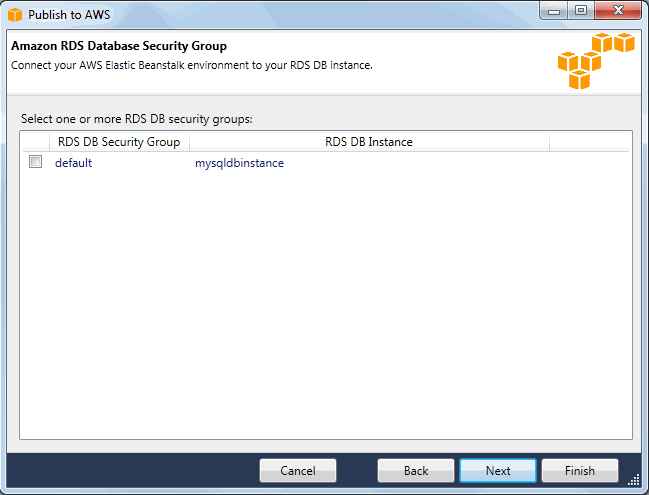This screenshot has height=495, width=649.
Task: Sort by RDS DB Instance column header
Action: tap(368, 142)
